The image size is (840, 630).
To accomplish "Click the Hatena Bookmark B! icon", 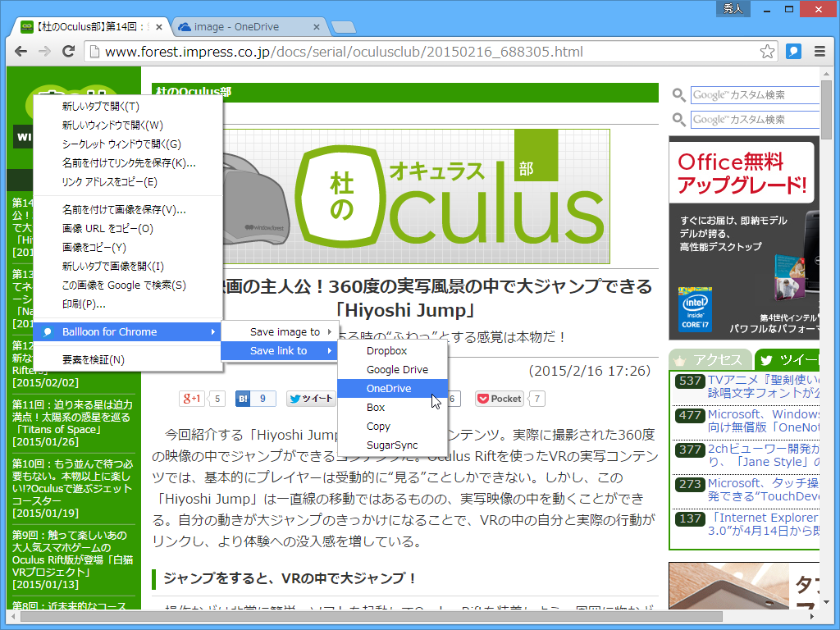I will [244, 398].
